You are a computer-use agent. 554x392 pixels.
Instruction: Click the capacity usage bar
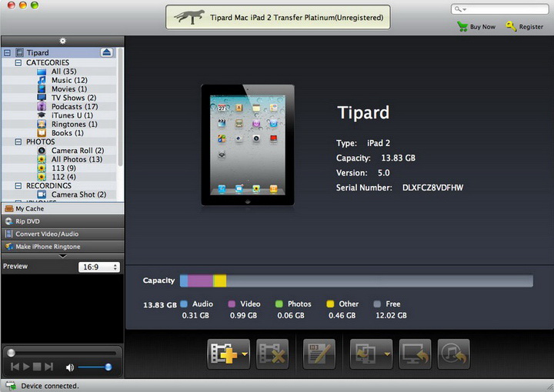click(x=356, y=281)
